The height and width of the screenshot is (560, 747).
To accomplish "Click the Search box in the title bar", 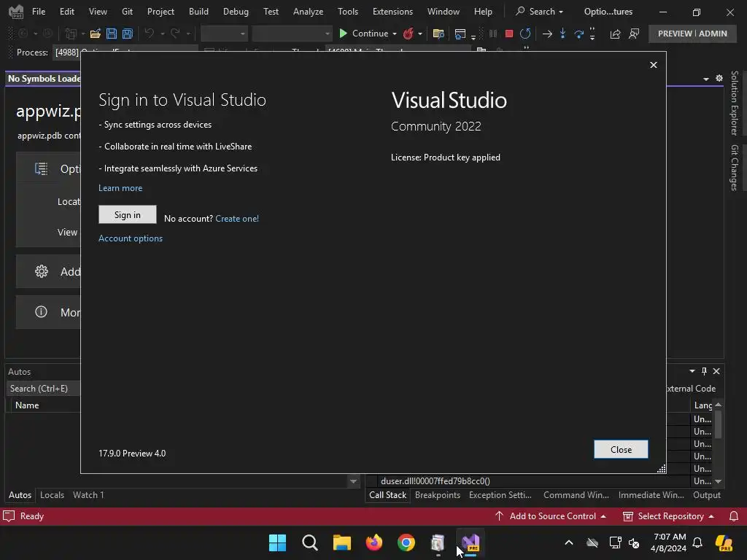I will click(540, 12).
